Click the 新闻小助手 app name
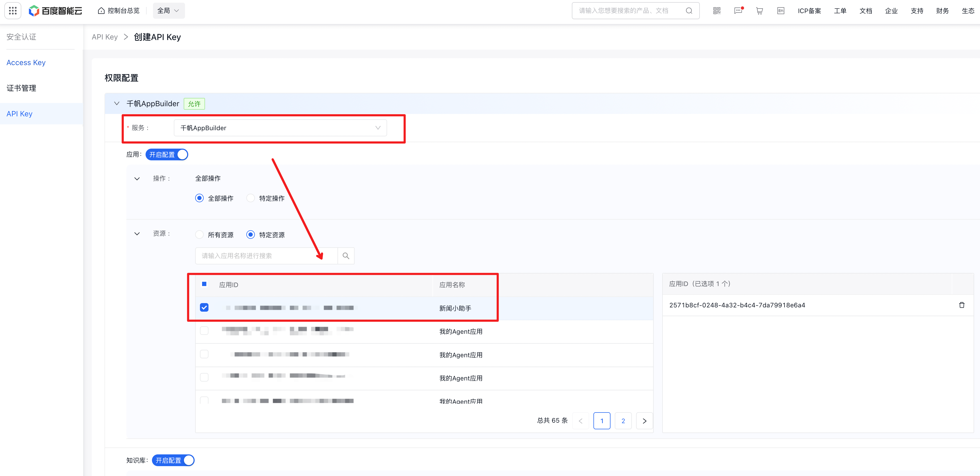The image size is (980, 476). 455,308
